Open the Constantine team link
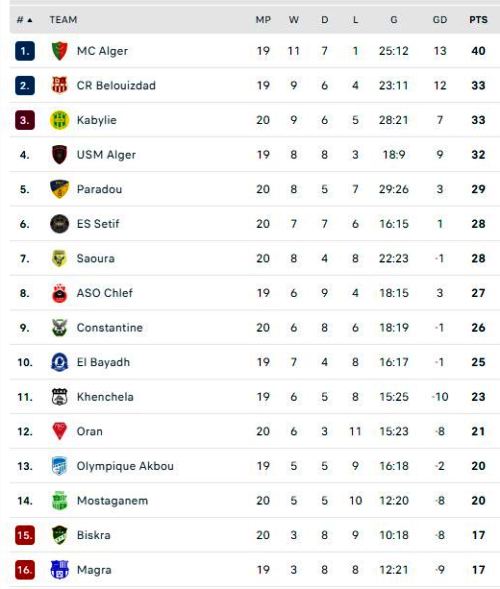The width and height of the screenshot is (500, 589). coord(110,328)
